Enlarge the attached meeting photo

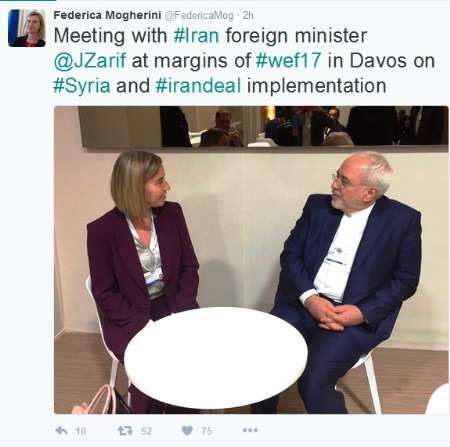point(251,260)
